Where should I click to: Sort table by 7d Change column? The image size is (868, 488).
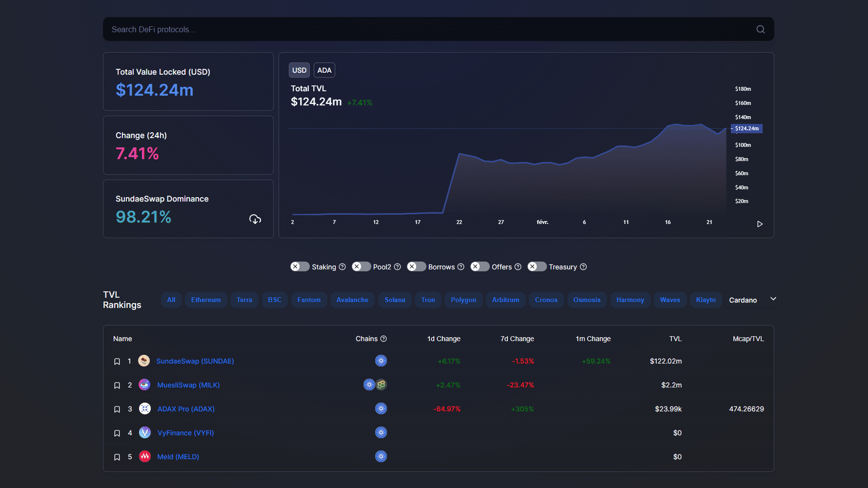(x=517, y=339)
